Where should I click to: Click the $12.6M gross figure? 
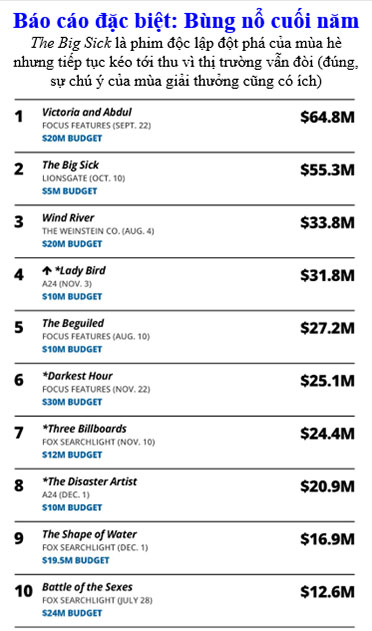click(327, 592)
